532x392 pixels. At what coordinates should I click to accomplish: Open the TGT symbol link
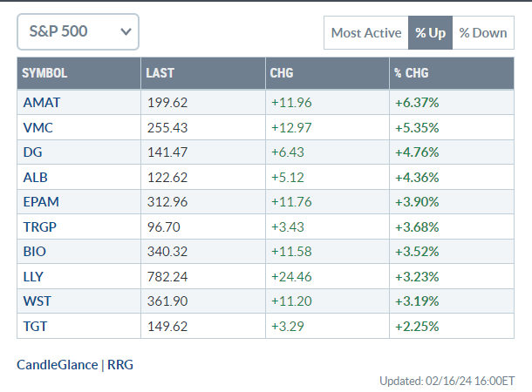[x=35, y=328]
